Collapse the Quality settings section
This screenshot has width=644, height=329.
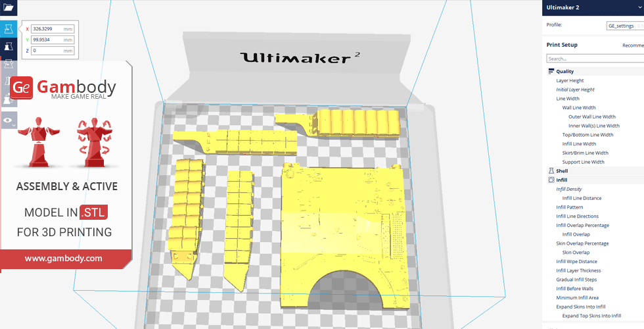[x=564, y=71]
